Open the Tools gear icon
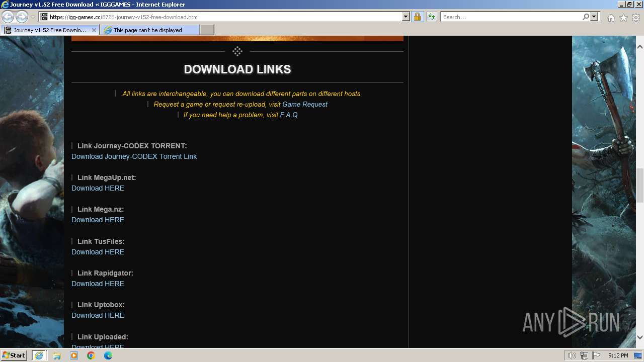Image resolution: width=644 pixels, height=362 pixels. [636, 18]
